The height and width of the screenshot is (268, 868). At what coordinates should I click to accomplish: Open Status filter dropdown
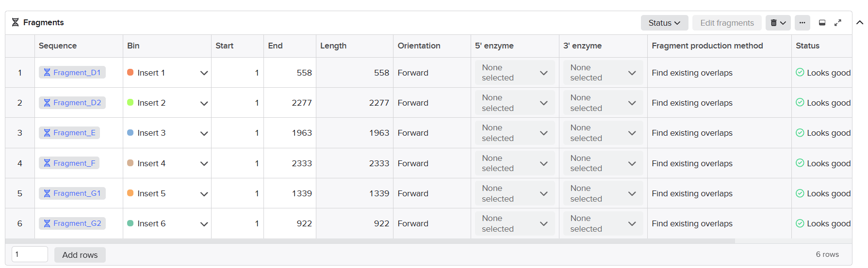(x=664, y=23)
